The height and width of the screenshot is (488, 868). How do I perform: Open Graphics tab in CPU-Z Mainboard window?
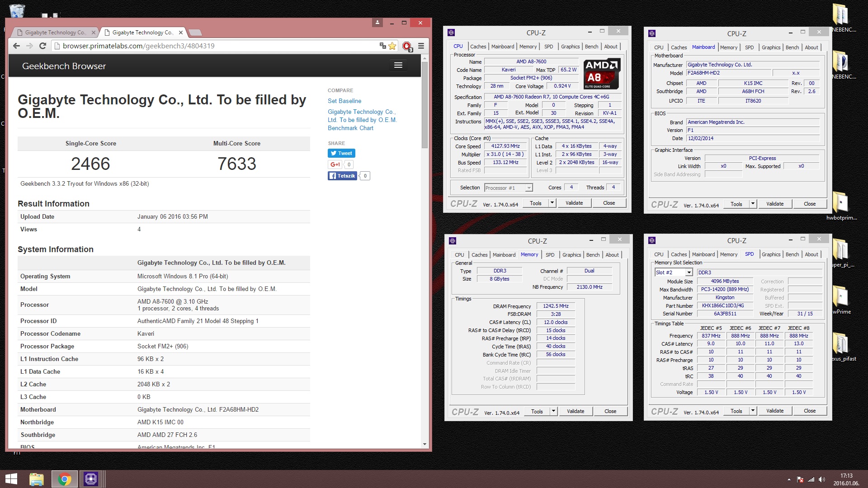[x=771, y=47]
